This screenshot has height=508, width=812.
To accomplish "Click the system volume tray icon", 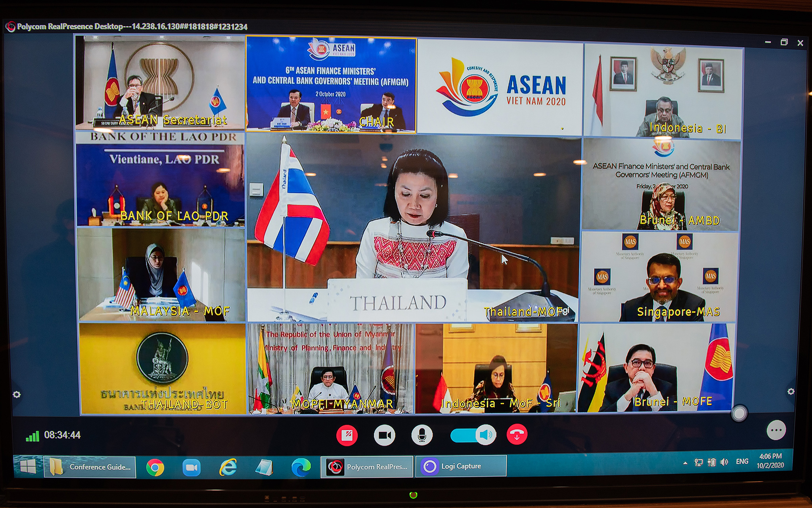I will [x=724, y=462].
